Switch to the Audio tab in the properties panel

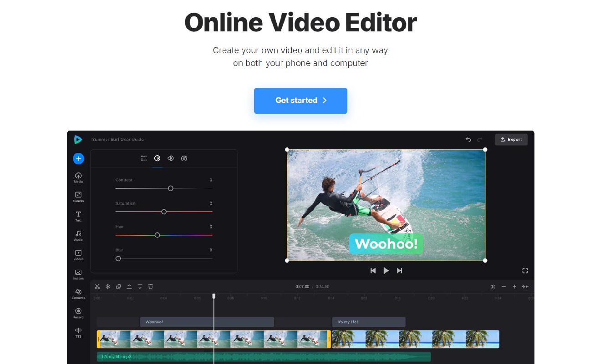click(171, 158)
